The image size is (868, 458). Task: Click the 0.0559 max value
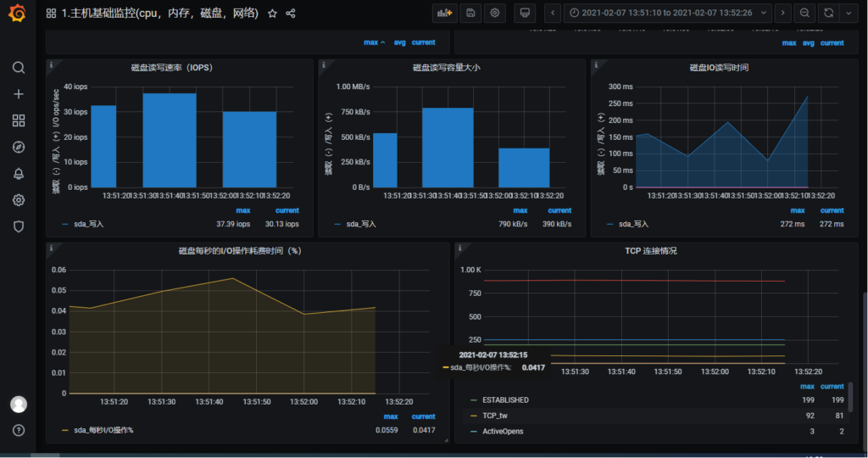click(387, 430)
